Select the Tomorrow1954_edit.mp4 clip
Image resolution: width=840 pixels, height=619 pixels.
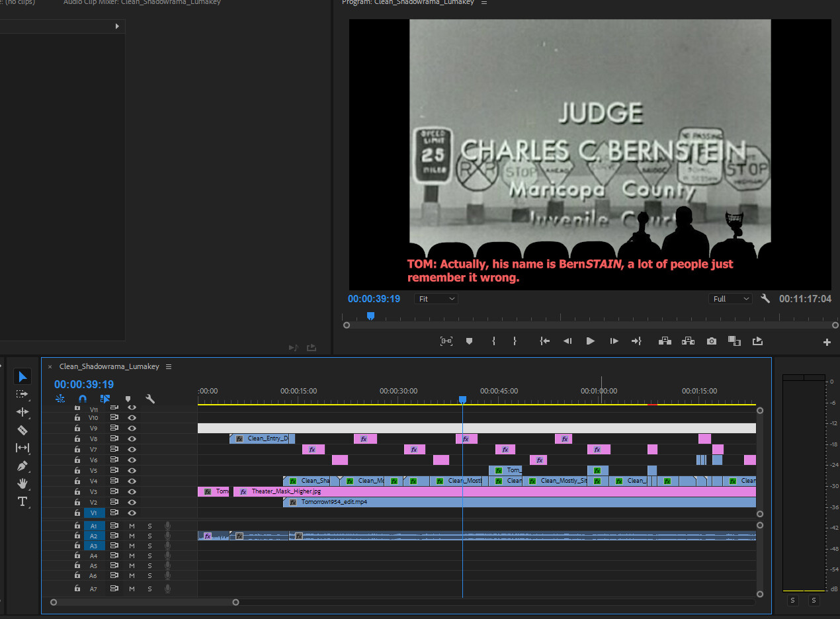tap(519, 503)
